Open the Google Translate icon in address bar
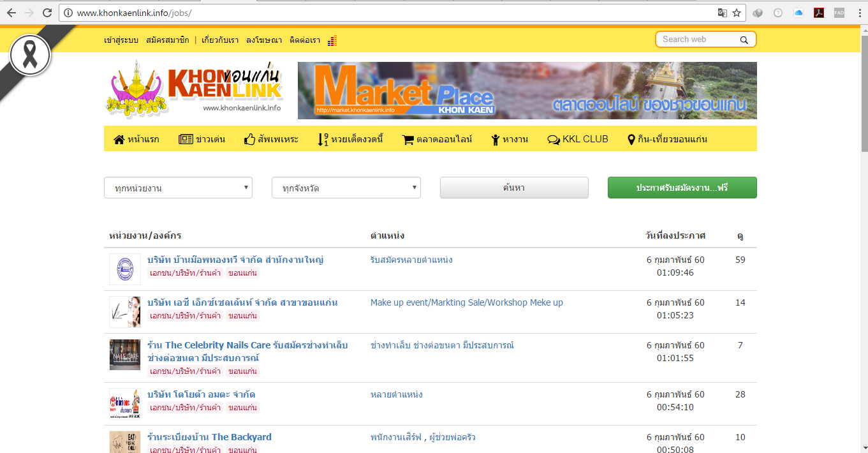 point(722,13)
